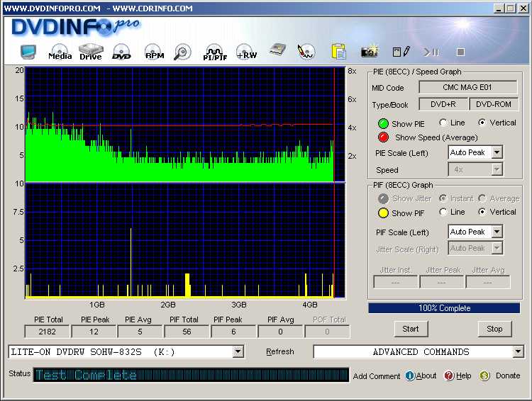Click the Media info toolbar icon
Screen dimensions: 532x401
pyautogui.click(x=60, y=52)
